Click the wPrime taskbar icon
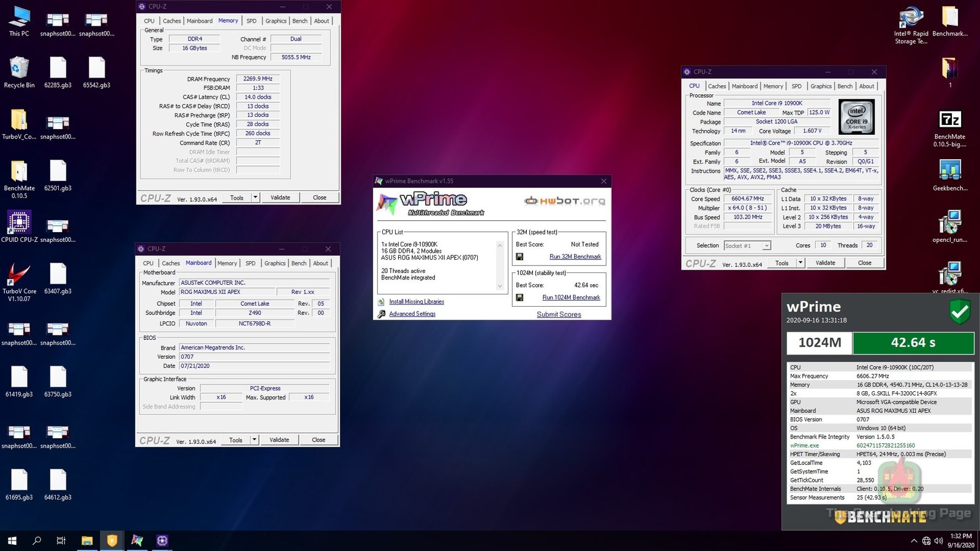The width and height of the screenshot is (980, 551). coord(137,541)
